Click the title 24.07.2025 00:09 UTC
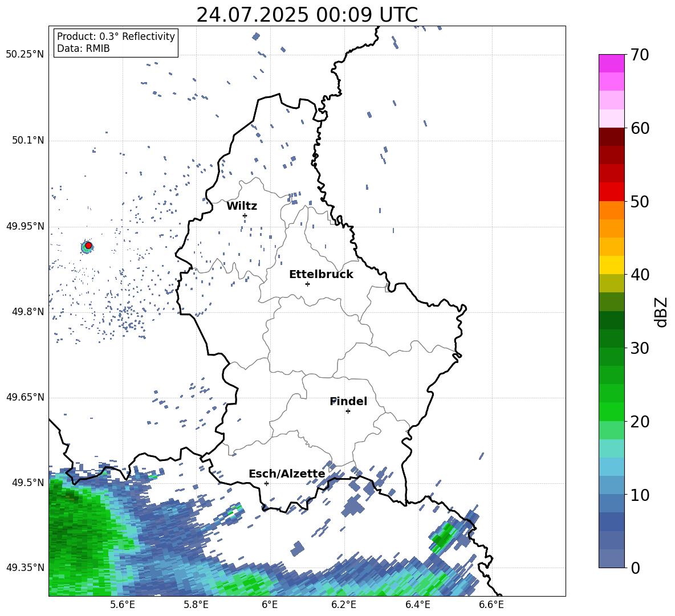The width and height of the screenshot is (675, 616). (x=307, y=15)
